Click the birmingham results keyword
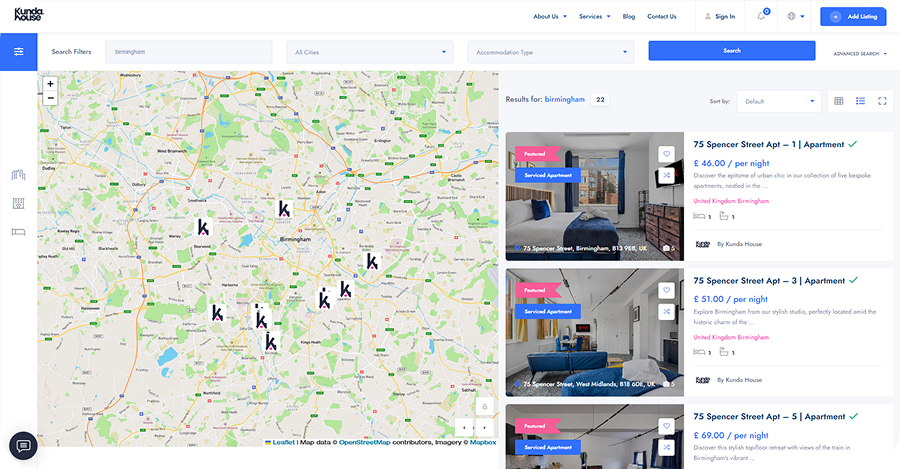The height and width of the screenshot is (469, 900). tap(565, 99)
